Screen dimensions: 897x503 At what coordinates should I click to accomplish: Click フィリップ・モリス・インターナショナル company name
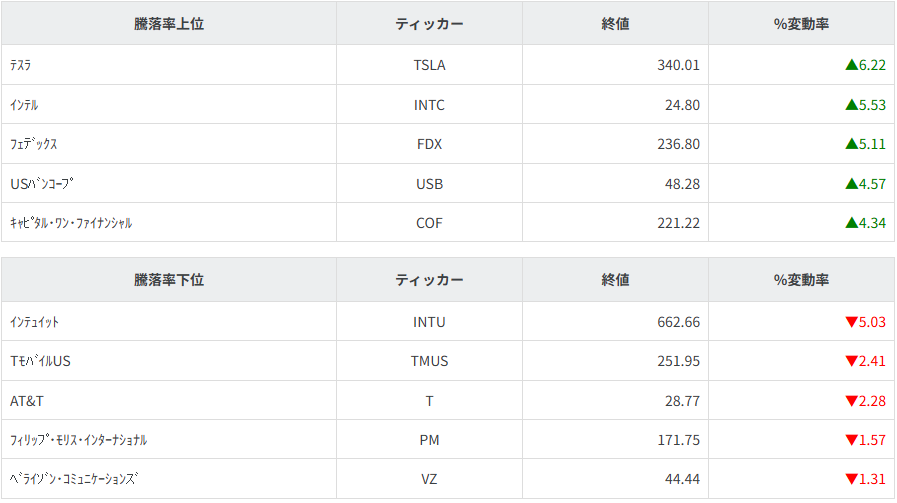78,440
